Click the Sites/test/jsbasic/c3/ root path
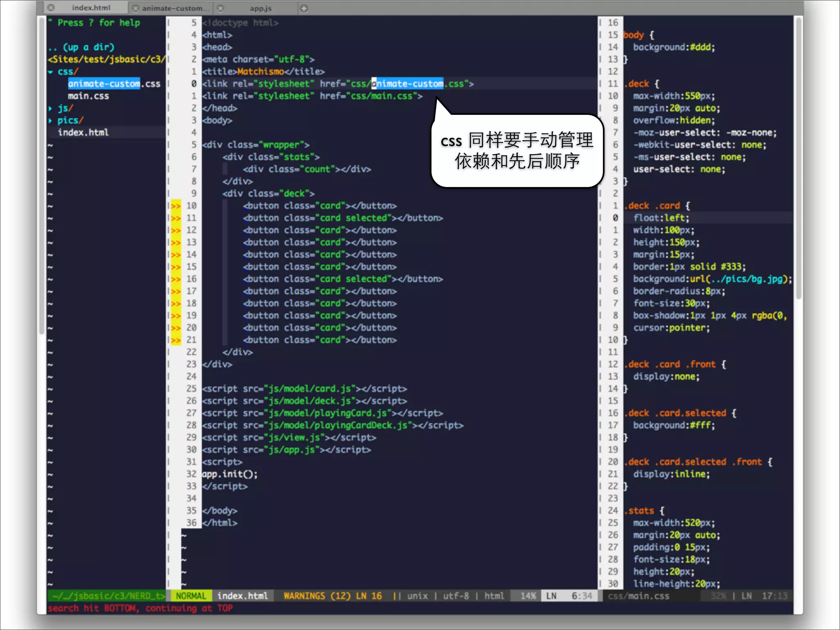 [107, 59]
